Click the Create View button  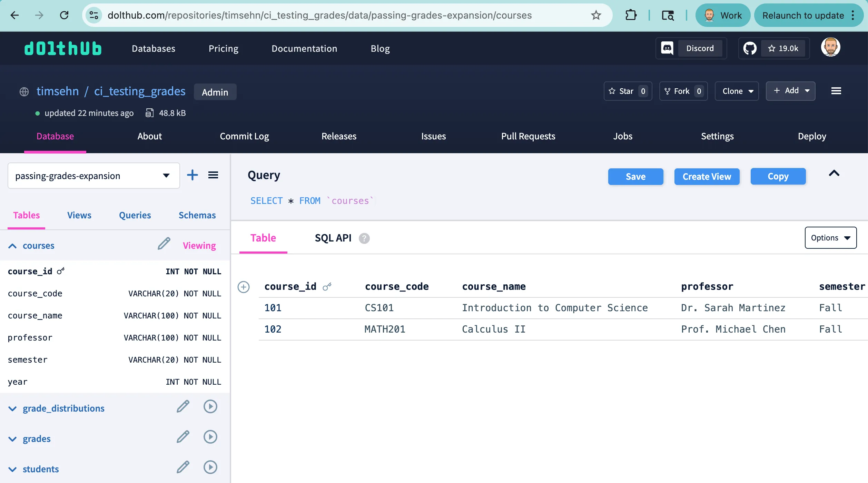coord(707,176)
